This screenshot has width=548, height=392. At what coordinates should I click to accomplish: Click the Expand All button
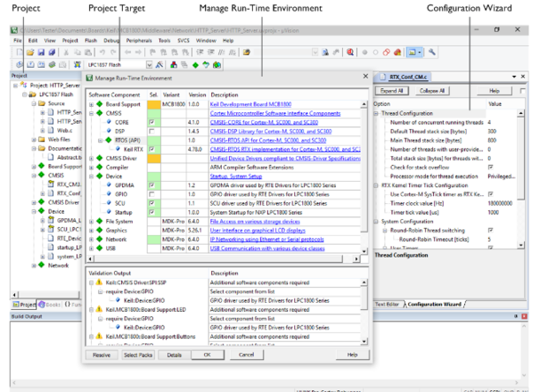click(392, 91)
